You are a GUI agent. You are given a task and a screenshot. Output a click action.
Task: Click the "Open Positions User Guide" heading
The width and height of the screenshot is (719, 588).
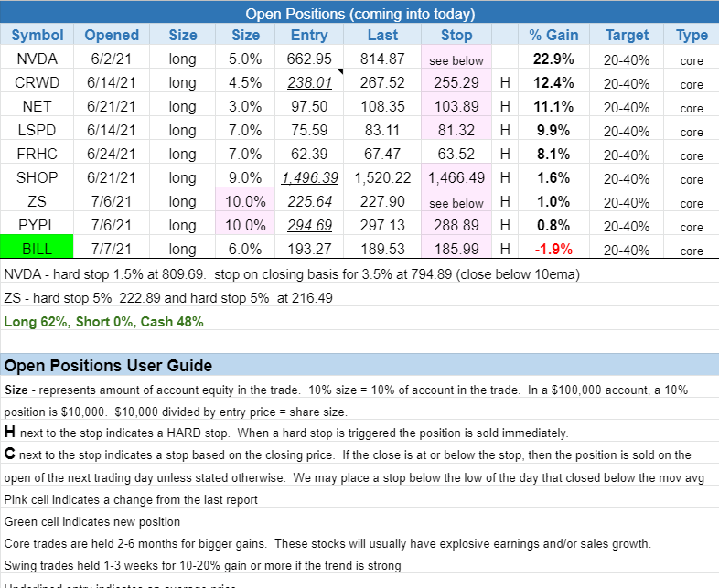tap(109, 366)
